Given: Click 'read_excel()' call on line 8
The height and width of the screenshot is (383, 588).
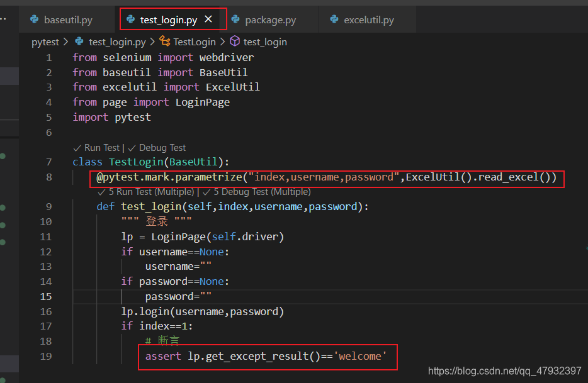Looking at the screenshot, I should 514,177.
